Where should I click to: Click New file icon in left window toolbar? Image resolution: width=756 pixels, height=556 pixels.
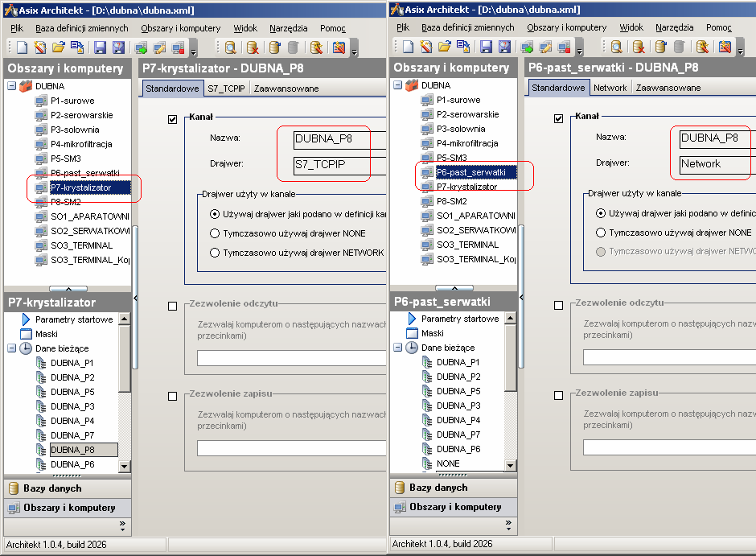(23, 47)
